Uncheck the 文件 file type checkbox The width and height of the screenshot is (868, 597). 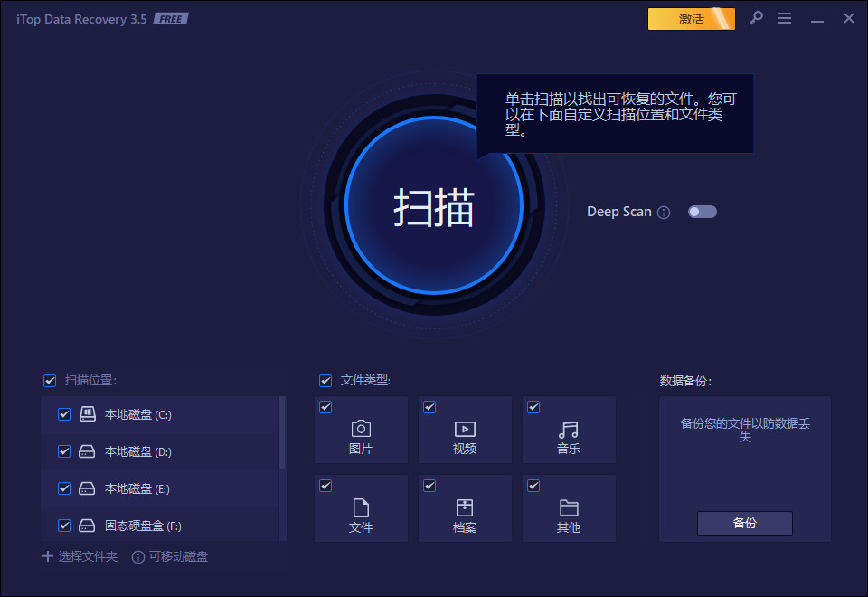pos(325,486)
